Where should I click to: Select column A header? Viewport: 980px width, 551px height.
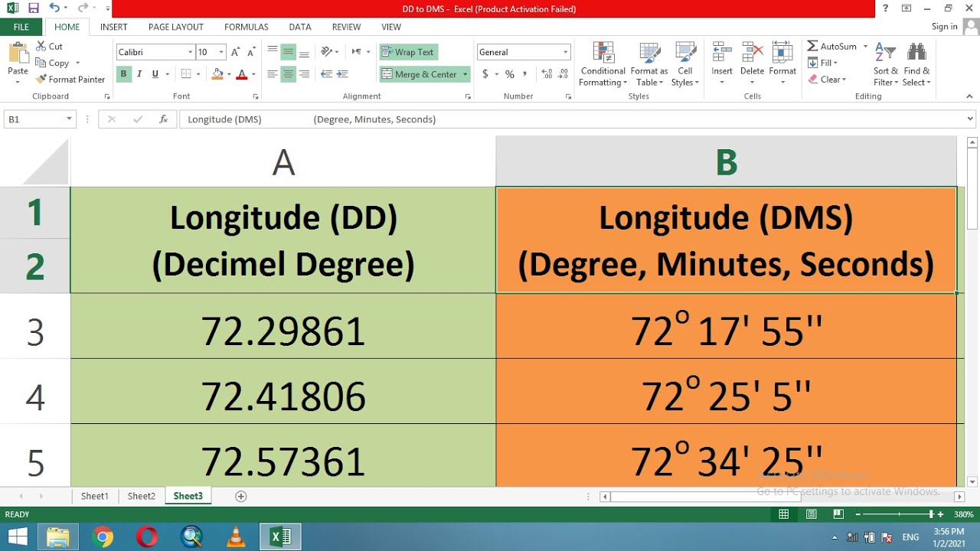283,161
